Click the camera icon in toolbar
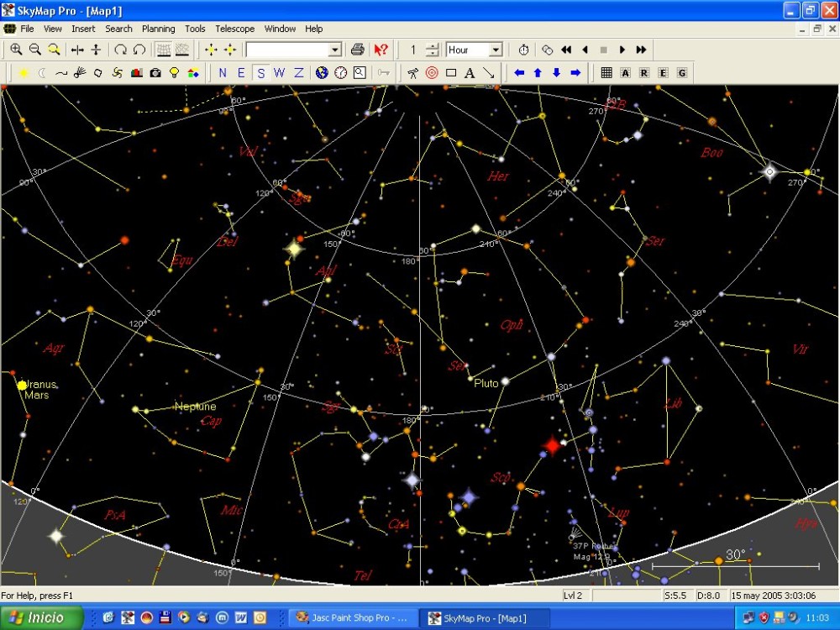 (x=155, y=73)
